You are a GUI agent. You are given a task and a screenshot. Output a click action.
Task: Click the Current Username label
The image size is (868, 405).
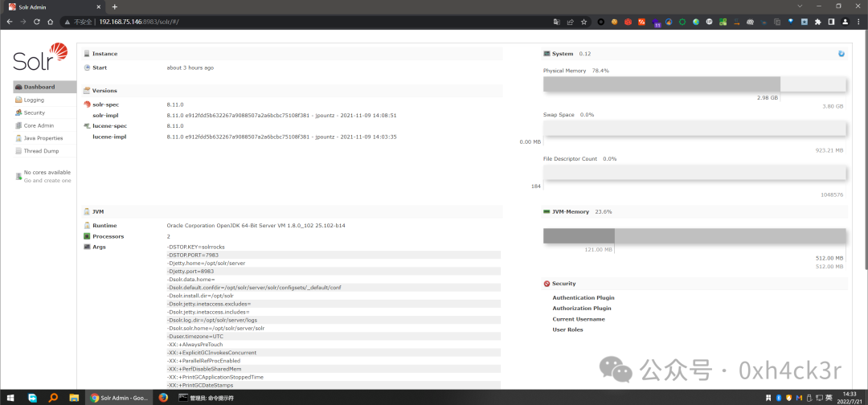(x=579, y=319)
